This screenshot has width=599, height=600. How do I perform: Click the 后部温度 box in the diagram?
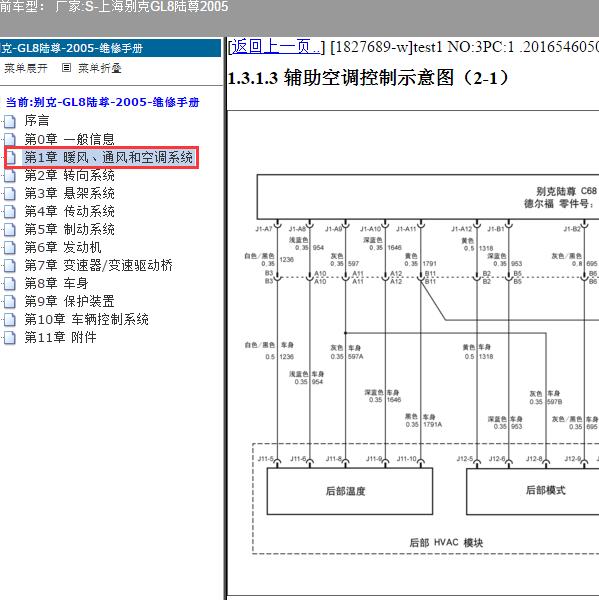(x=350, y=491)
